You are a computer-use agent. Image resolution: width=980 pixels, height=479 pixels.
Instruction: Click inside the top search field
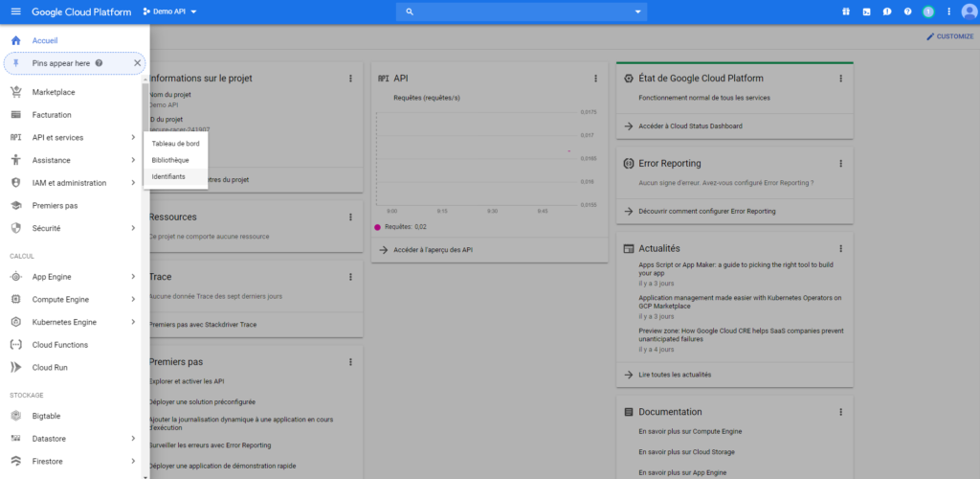517,11
